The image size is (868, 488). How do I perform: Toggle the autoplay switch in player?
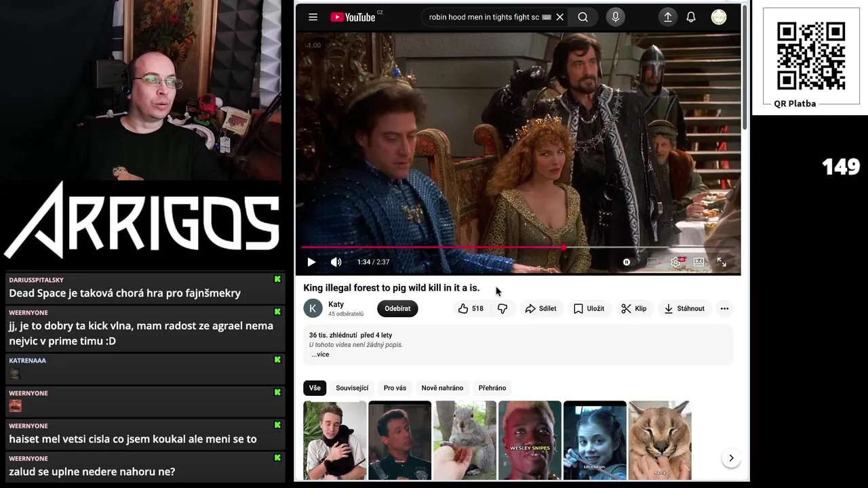coord(627,262)
